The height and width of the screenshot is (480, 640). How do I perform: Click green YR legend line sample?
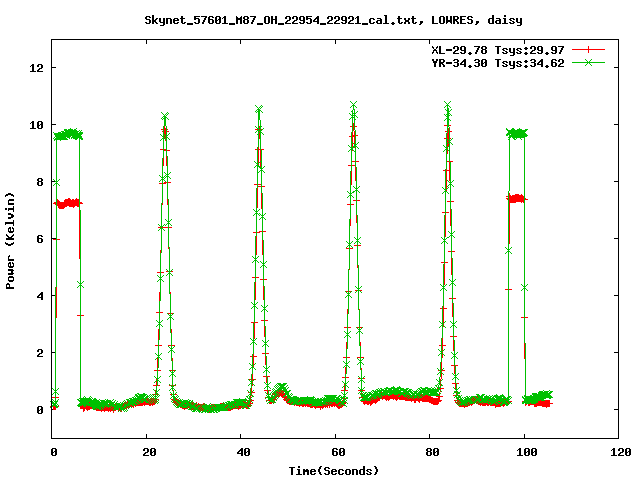(x=588, y=62)
